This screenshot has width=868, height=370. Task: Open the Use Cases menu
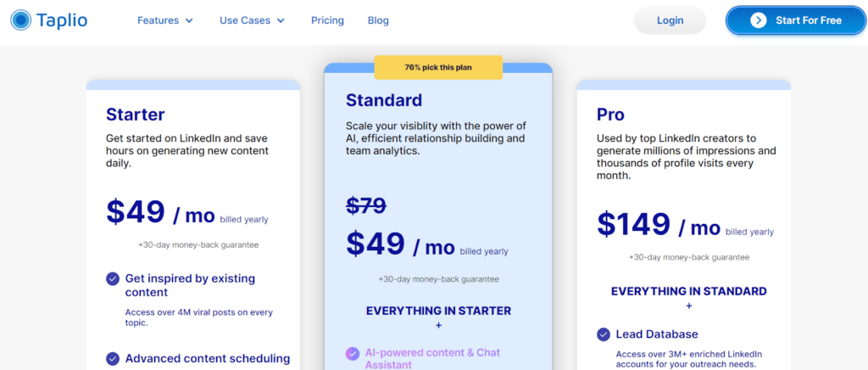coord(252,20)
